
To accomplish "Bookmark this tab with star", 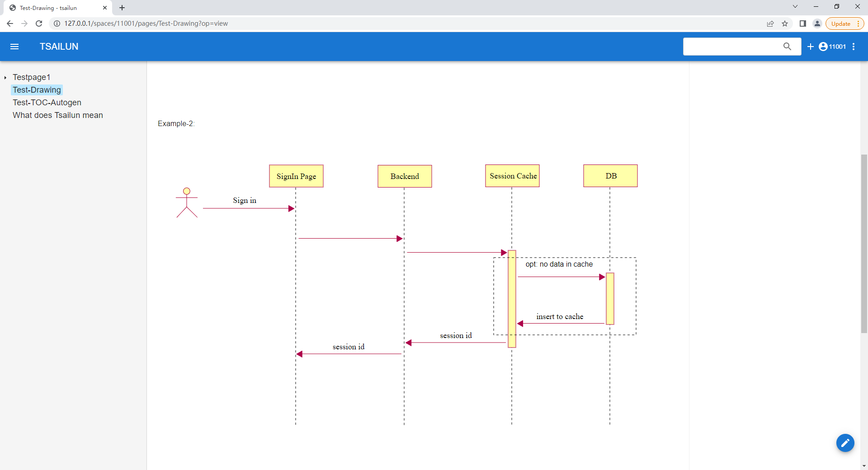I will 785,23.
